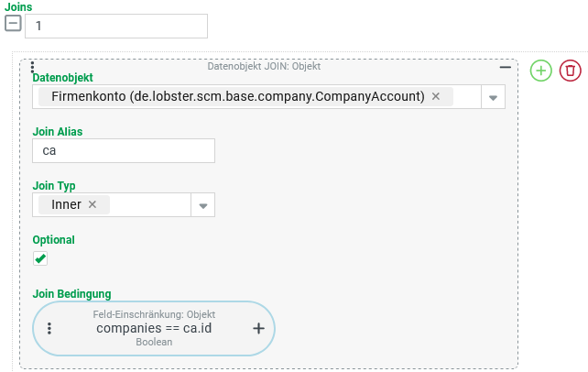Click the Firmenkonto CompanyAccount chip text
This screenshot has height=372, width=588.
tap(238, 96)
